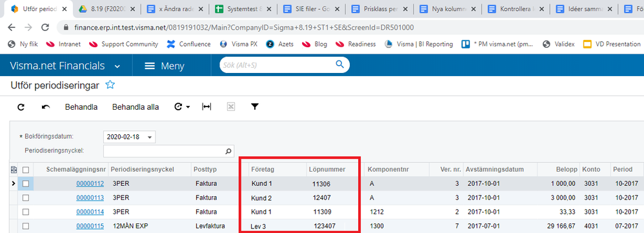The image size is (644, 233).
Task: Sort by the Företag column header
Action: [263, 169]
